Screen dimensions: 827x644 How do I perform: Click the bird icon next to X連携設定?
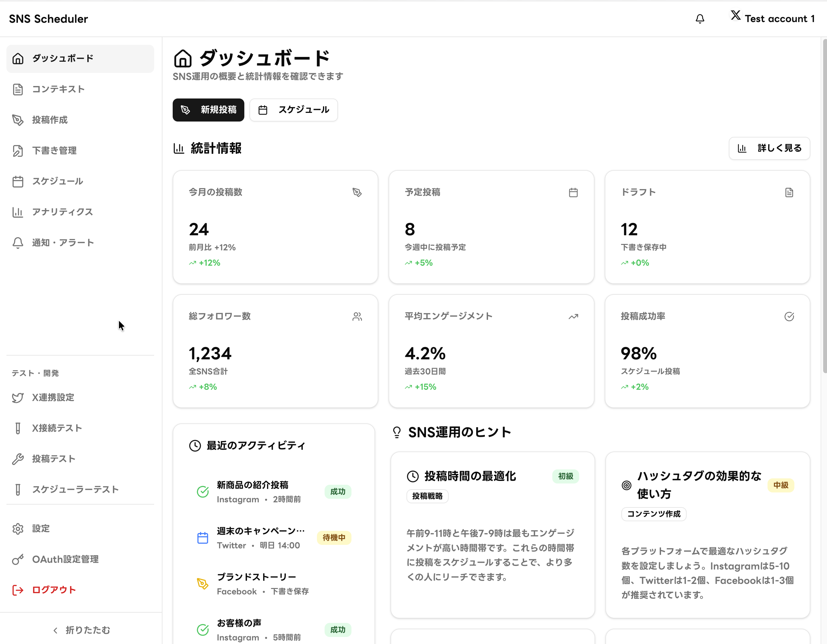18,397
